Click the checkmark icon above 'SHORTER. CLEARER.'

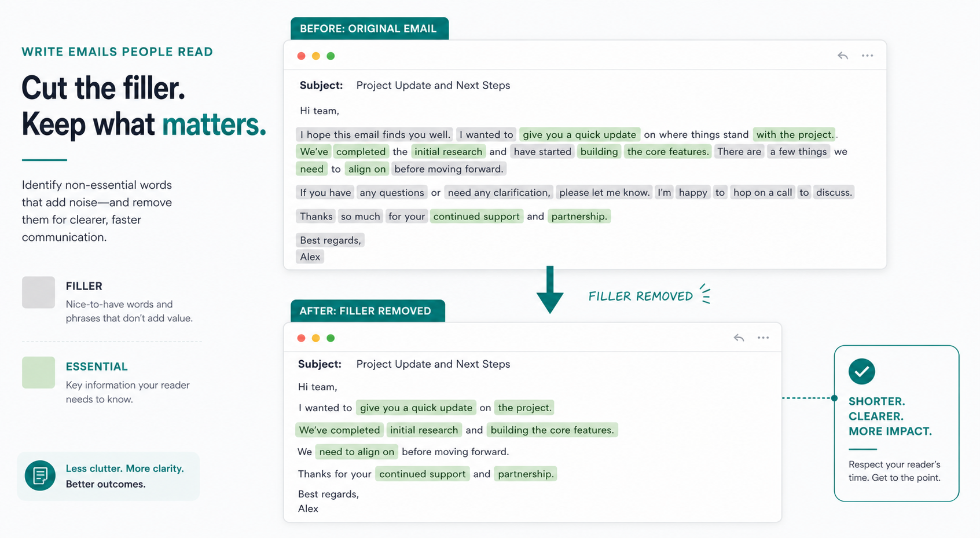[861, 371]
